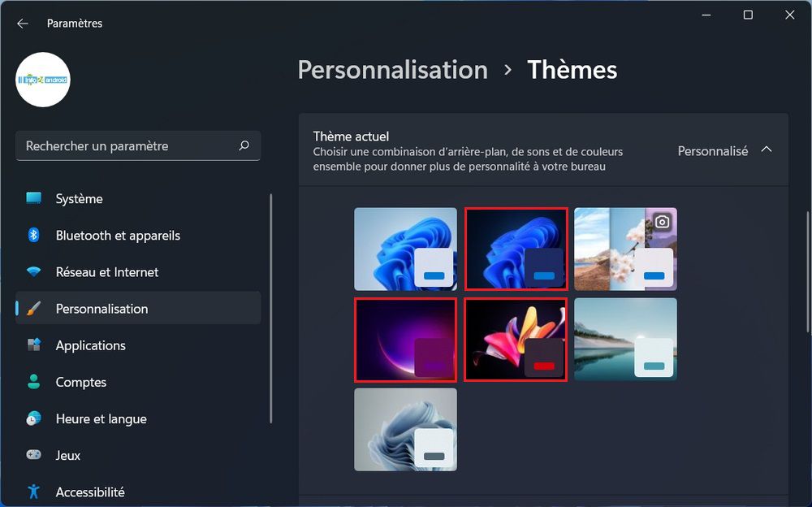The image size is (812, 507).
Task: Click the search magnifier icon
Action: tap(244, 145)
